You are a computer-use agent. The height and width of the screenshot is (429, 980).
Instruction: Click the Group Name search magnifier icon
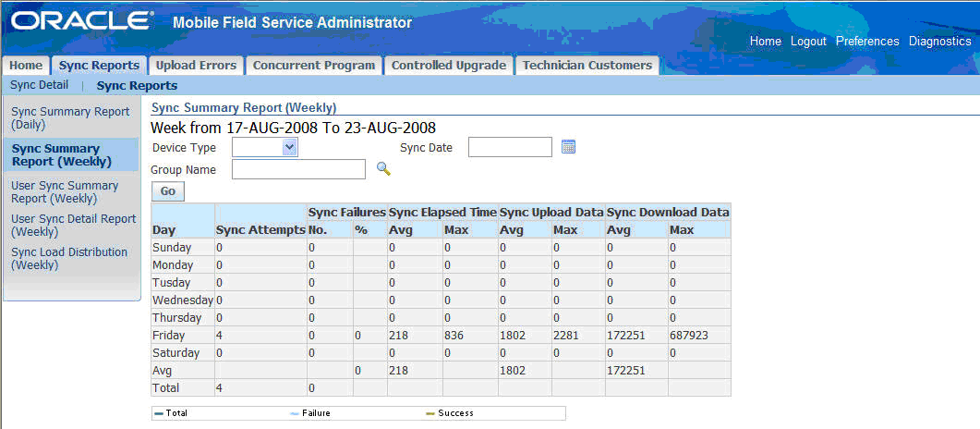(x=383, y=169)
